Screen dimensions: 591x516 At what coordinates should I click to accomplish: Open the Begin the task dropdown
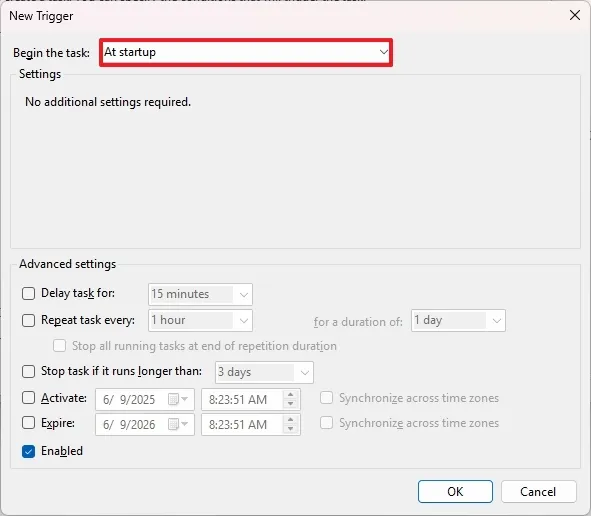246,52
